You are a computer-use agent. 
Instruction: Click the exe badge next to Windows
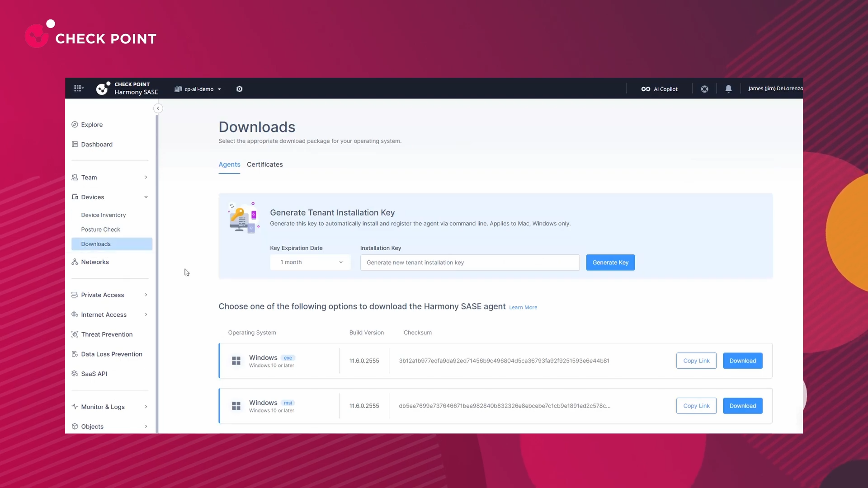(288, 358)
